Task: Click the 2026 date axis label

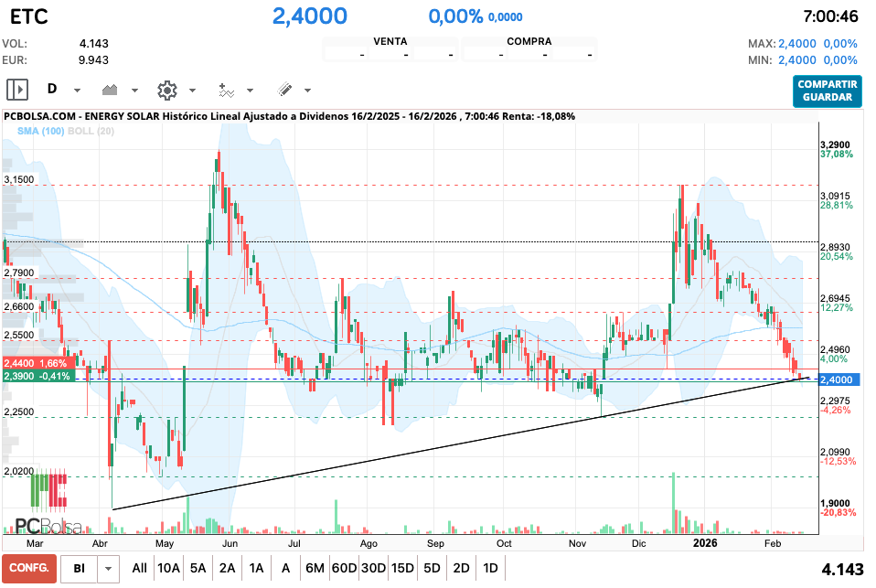Action: [x=705, y=543]
